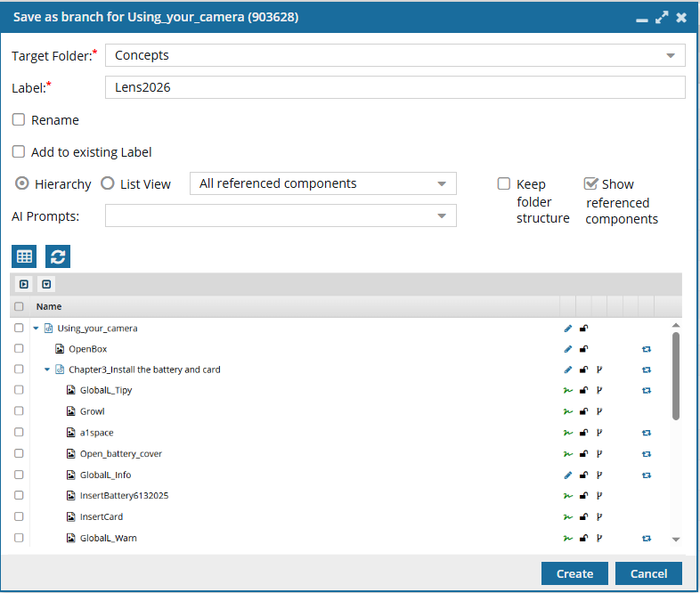700x593 pixels.
Task: Click branch icon in InsertCard row
Action: [x=599, y=517]
